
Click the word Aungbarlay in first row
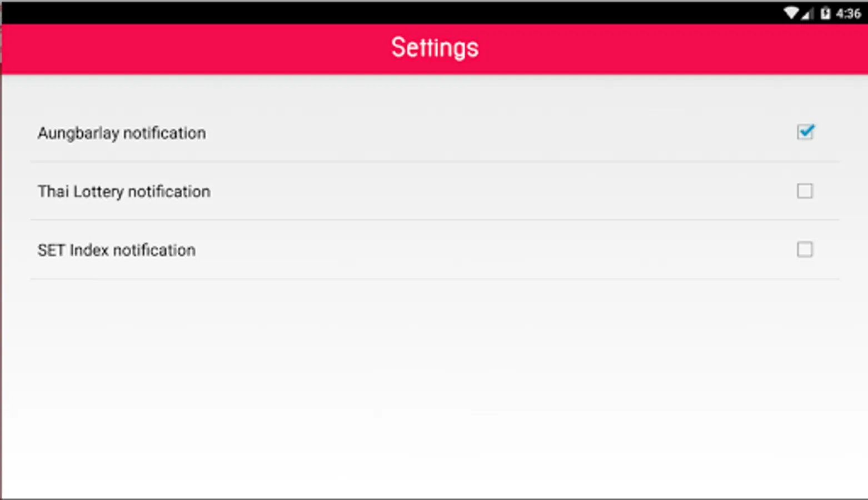point(78,133)
